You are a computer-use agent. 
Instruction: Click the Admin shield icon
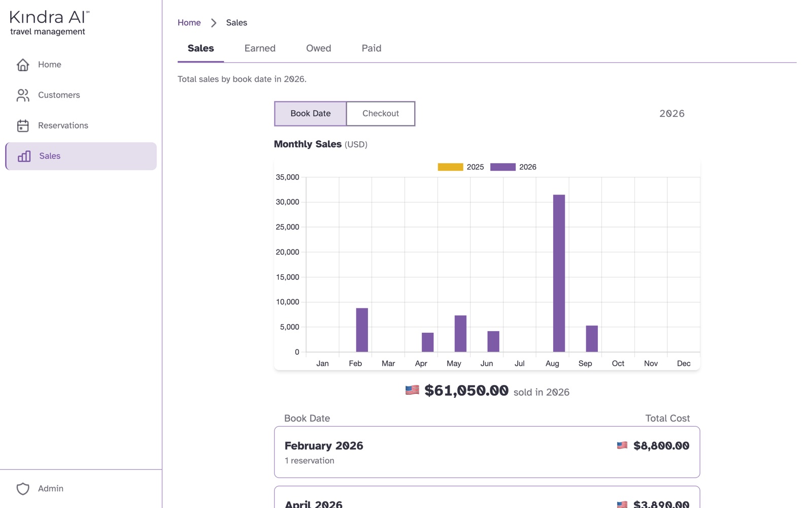click(23, 489)
